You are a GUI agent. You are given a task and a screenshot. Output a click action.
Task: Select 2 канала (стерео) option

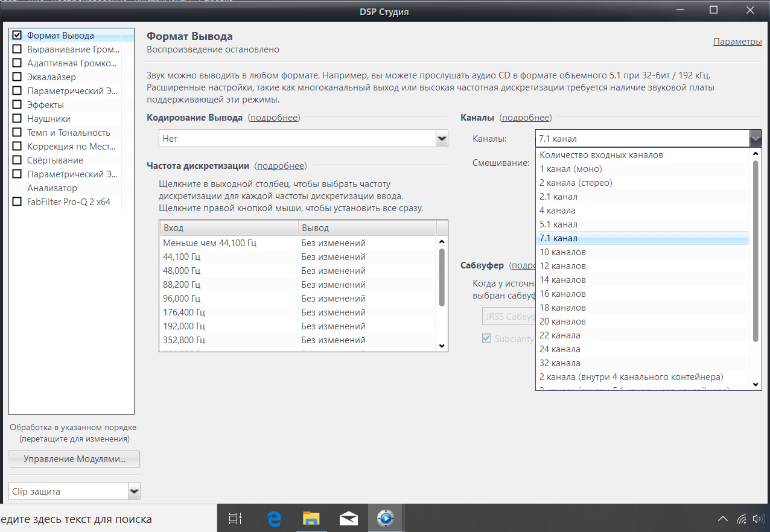(x=642, y=183)
